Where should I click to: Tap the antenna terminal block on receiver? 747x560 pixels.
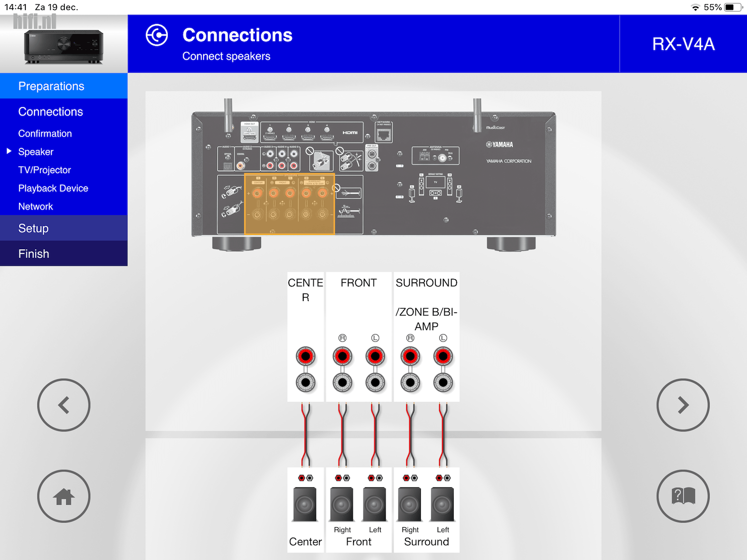coord(436,156)
